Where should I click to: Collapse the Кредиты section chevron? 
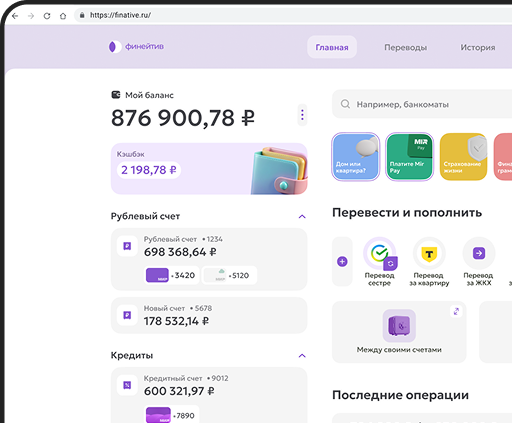302,356
